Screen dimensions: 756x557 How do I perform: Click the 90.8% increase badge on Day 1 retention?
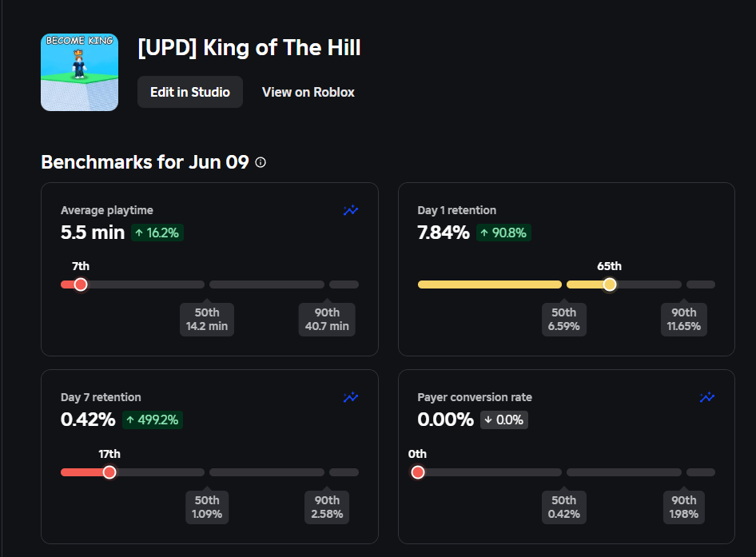pos(503,233)
